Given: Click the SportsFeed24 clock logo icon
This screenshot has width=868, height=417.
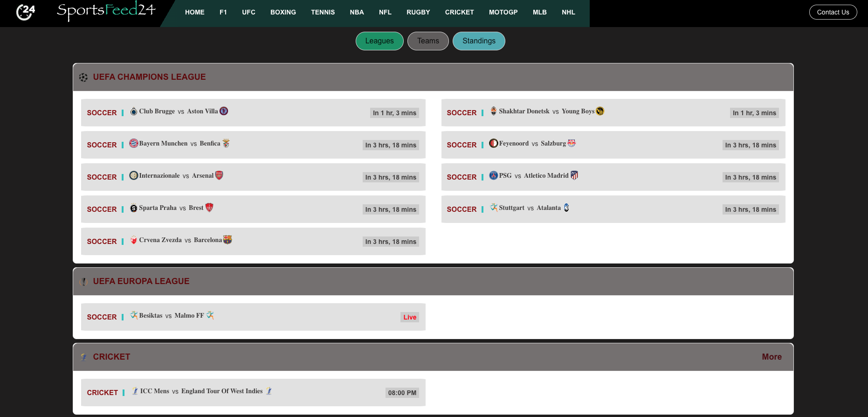Looking at the screenshot, I should tap(26, 12).
